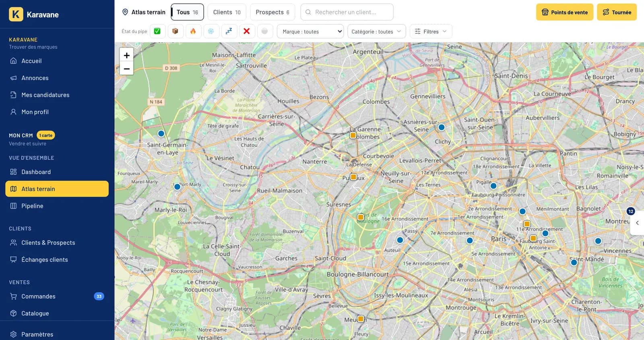Open Annonces in sidebar
The image size is (644, 340).
57,78
